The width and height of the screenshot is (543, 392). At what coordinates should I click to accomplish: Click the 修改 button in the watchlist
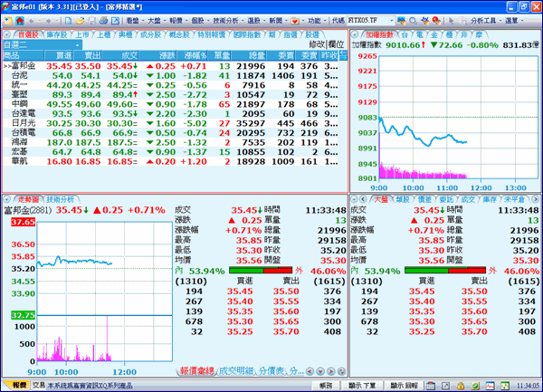click(x=316, y=43)
